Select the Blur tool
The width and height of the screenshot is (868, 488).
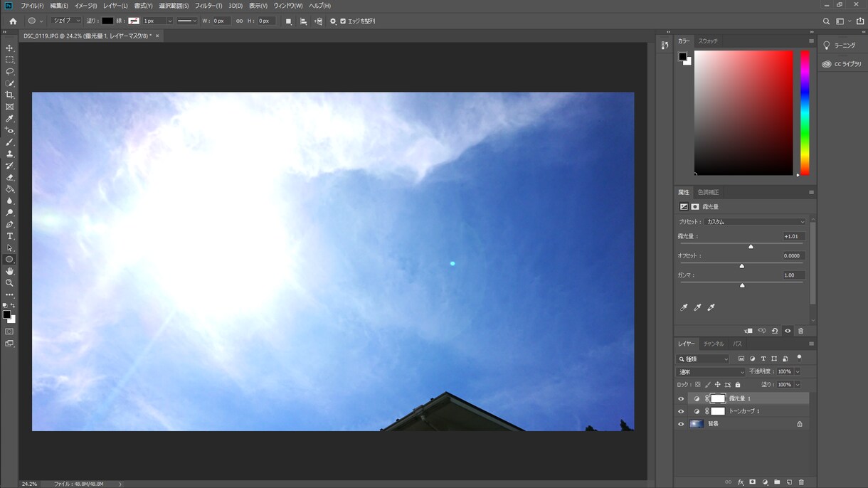(10, 201)
